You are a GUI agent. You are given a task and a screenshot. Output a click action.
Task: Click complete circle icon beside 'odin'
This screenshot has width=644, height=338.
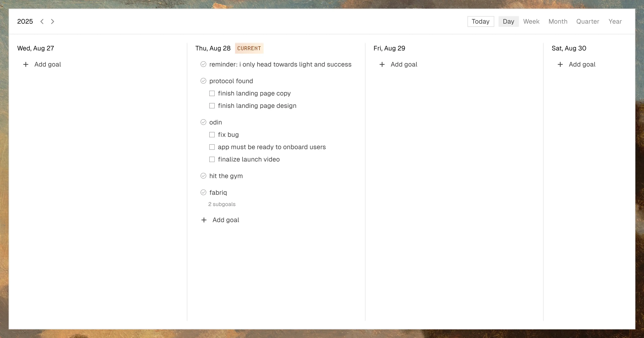(x=203, y=122)
